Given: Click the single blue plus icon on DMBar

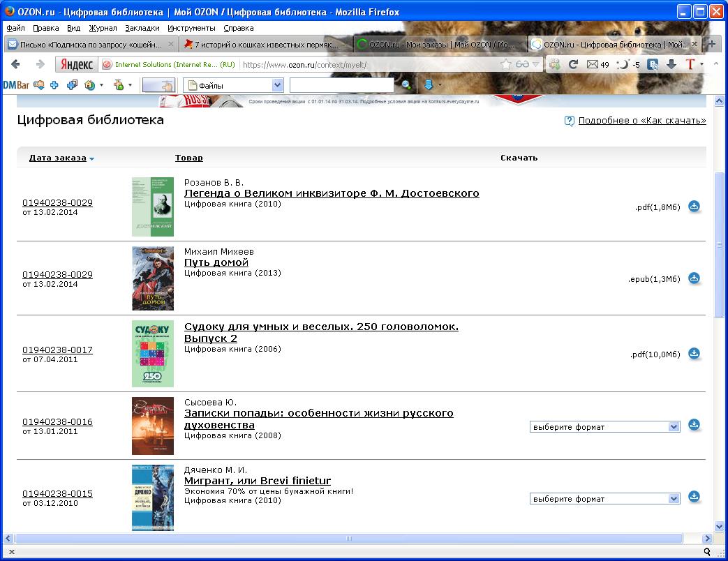Looking at the screenshot, I should click(x=54, y=85).
